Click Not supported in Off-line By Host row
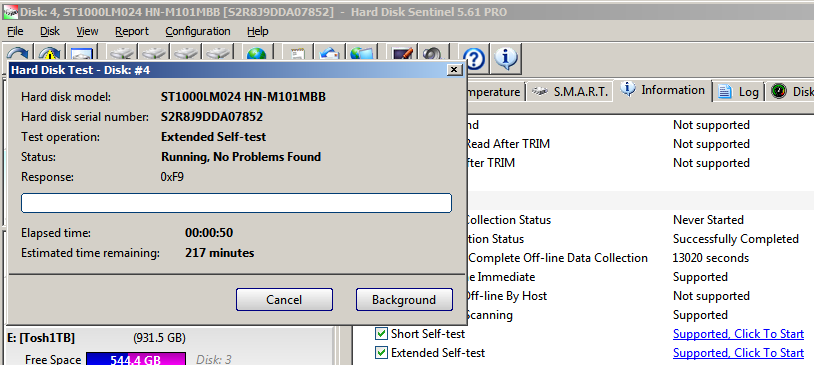Viewport: 814px width, 365px height. pos(711,296)
